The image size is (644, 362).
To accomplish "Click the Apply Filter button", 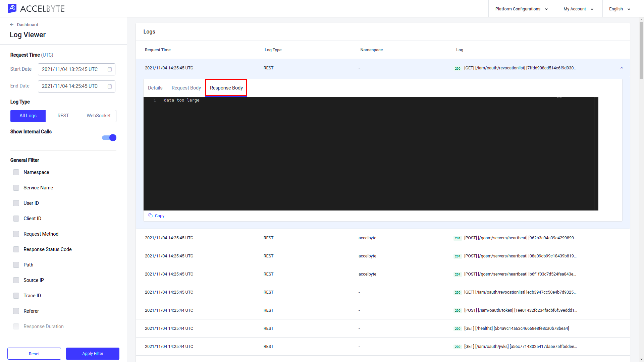I will [93, 353].
